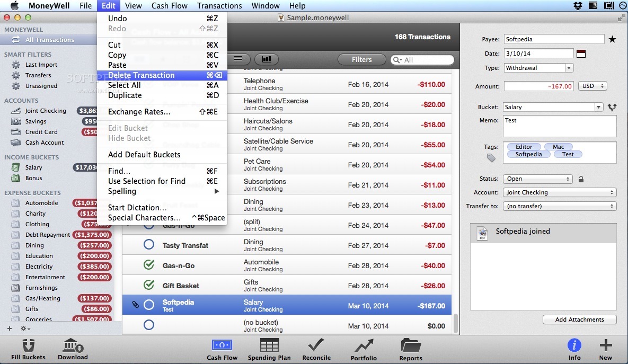Click the split transaction icon beside the Bucket field

[612, 107]
